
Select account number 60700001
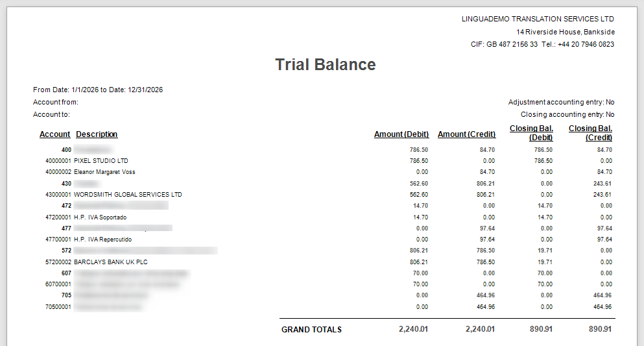(58, 284)
